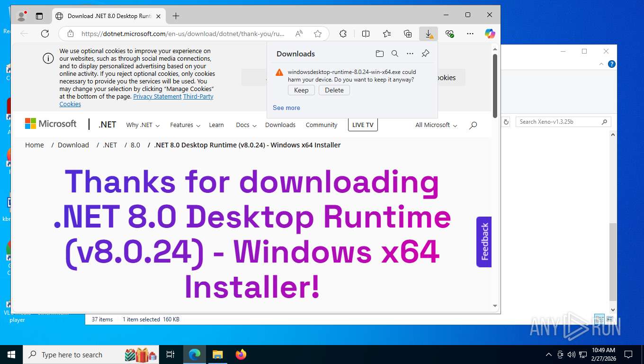Open Task View on taskbar
This screenshot has width=644, height=364.
click(171, 355)
